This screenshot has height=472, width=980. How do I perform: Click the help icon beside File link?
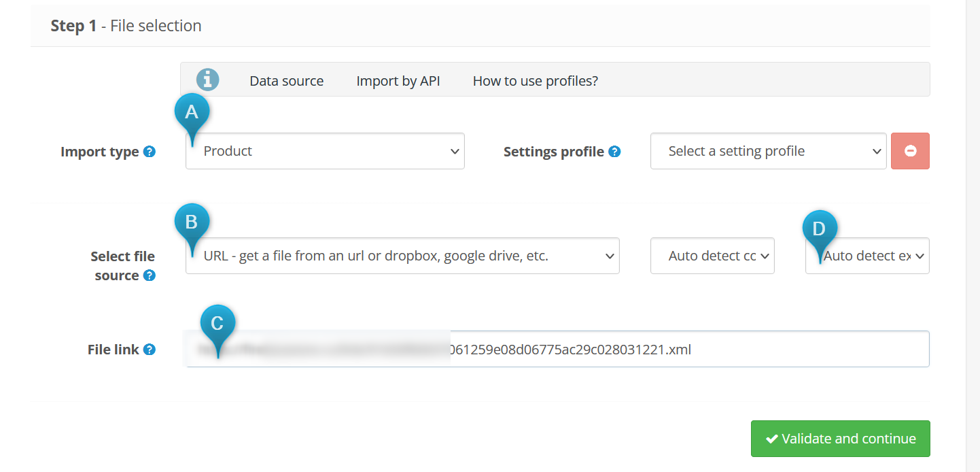click(x=150, y=350)
